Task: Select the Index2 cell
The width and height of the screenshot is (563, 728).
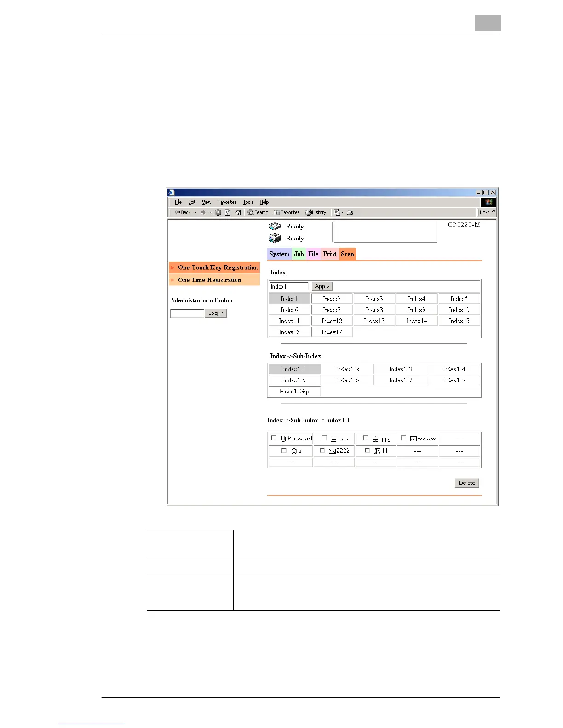Action: pyautogui.click(x=332, y=299)
